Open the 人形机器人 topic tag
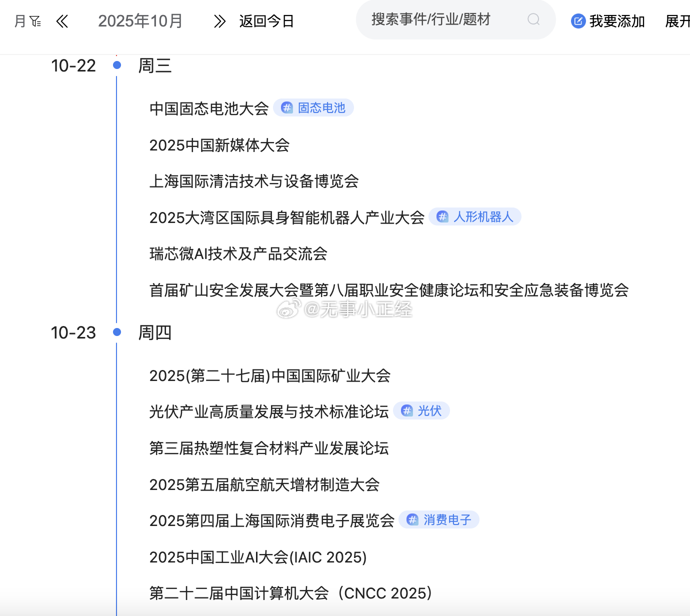The height and width of the screenshot is (616, 690). [x=475, y=216]
